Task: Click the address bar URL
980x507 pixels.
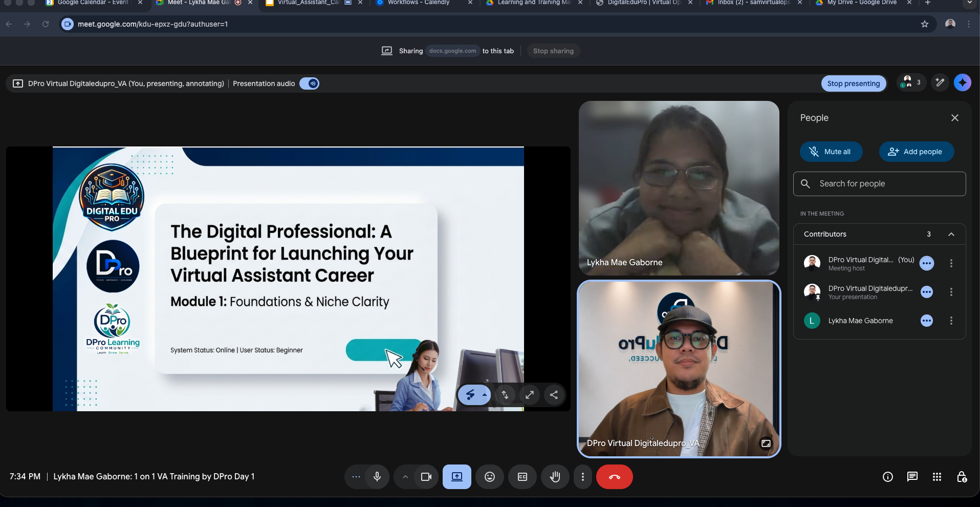Action: (x=153, y=24)
